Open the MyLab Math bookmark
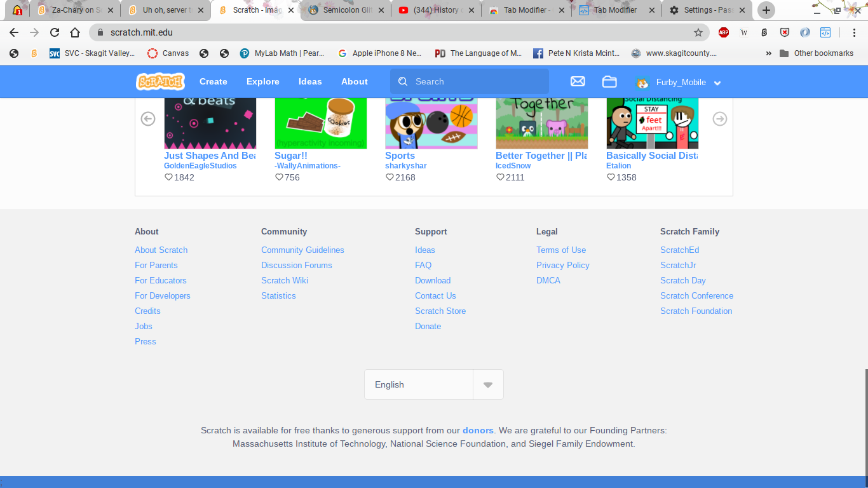 pyautogui.click(x=282, y=53)
